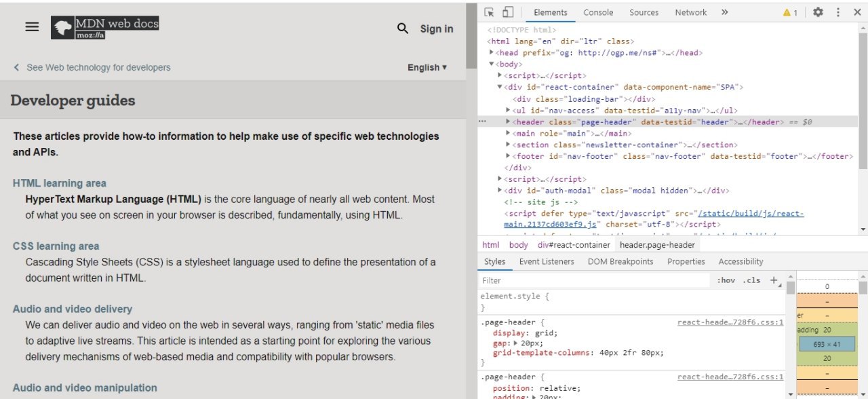Open DevTools settings gear
The width and height of the screenshot is (868, 399).
pyautogui.click(x=818, y=12)
